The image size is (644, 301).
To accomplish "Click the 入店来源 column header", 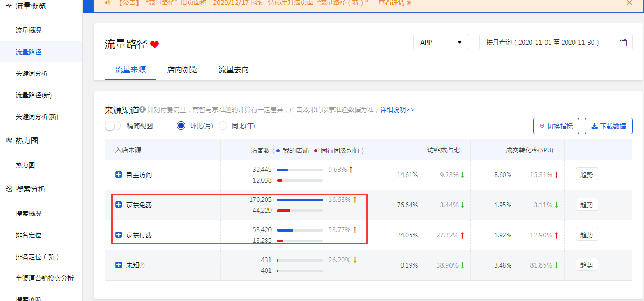I will point(129,150).
